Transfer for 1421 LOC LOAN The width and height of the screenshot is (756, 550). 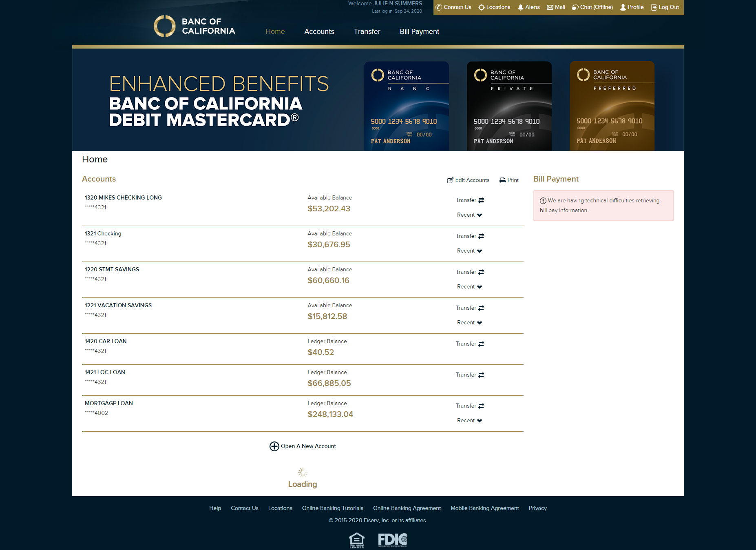tap(470, 375)
